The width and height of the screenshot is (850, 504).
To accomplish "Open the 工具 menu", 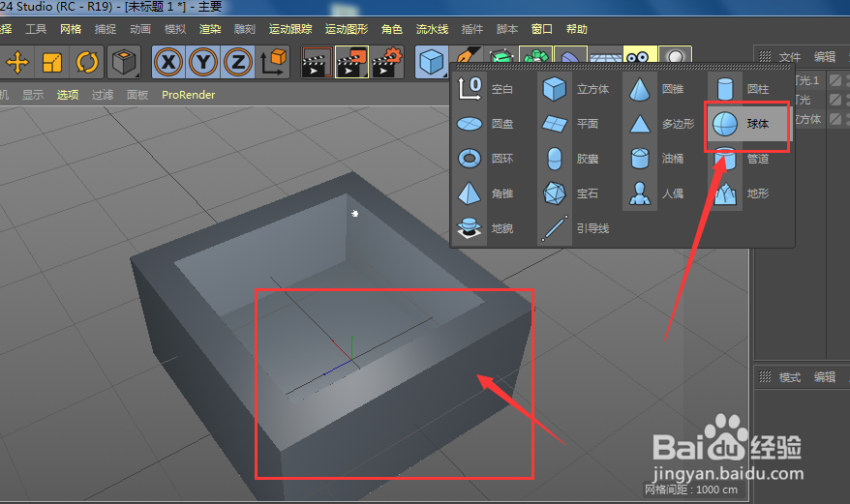I will pos(36,29).
